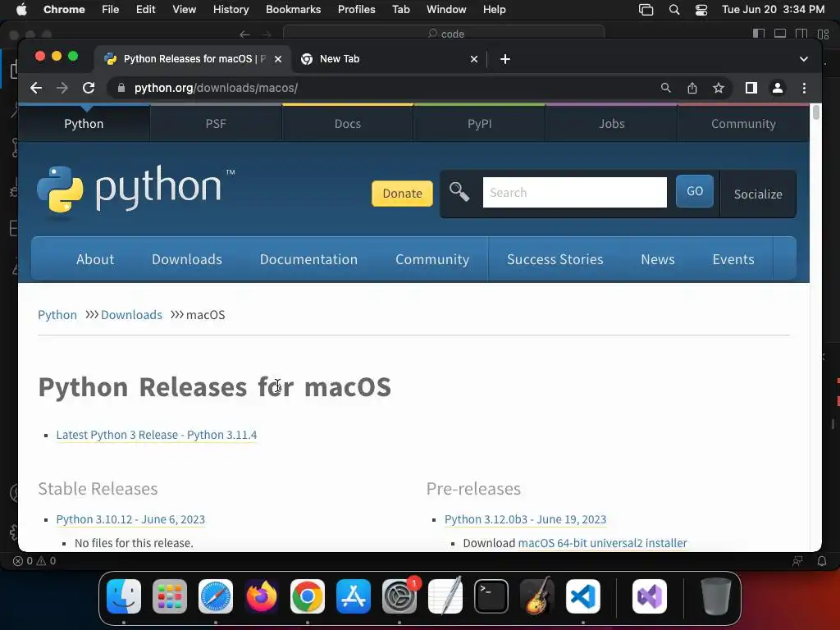Click the Python breadcrumb link
This screenshot has height=630, width=840.
[x=57, y=315]
